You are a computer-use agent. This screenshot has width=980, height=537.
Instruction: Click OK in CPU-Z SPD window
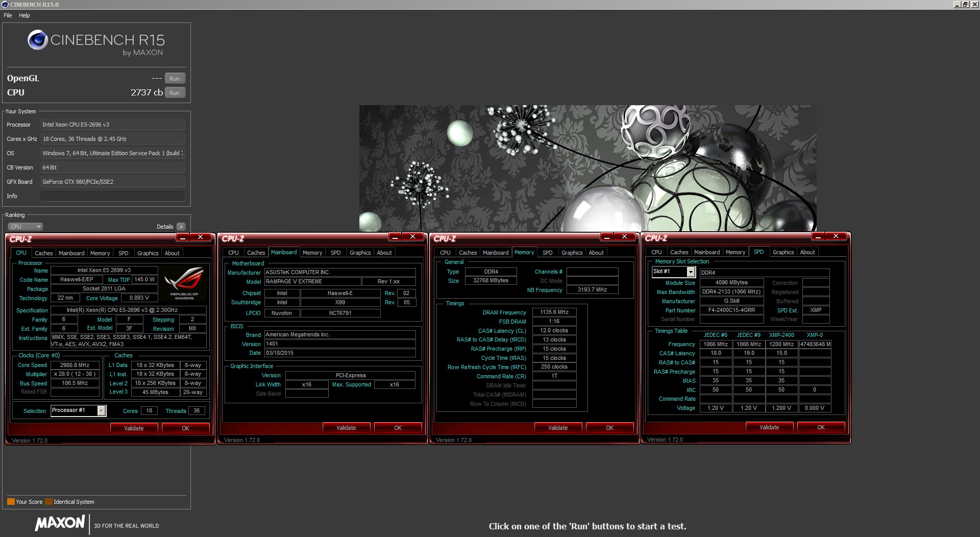[x=821, y=427]
